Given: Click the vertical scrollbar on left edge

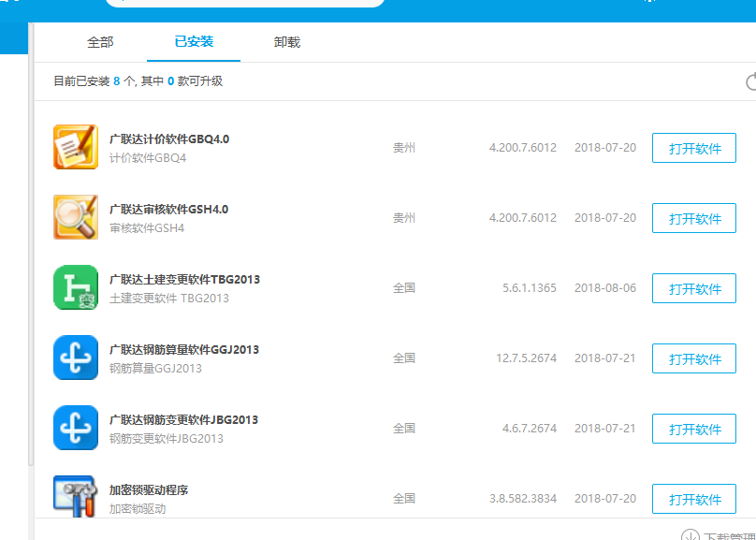Looking at the screenshot, I should 31,244.
